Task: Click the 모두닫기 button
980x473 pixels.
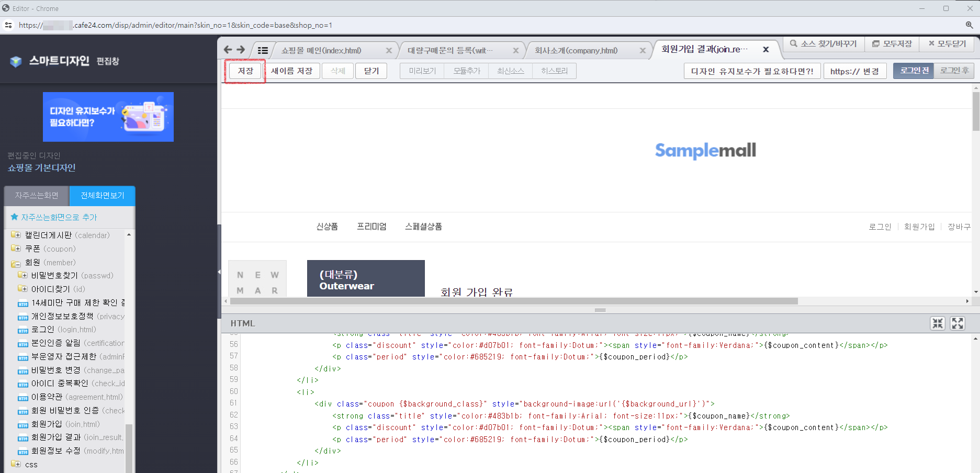Action: 947,44
